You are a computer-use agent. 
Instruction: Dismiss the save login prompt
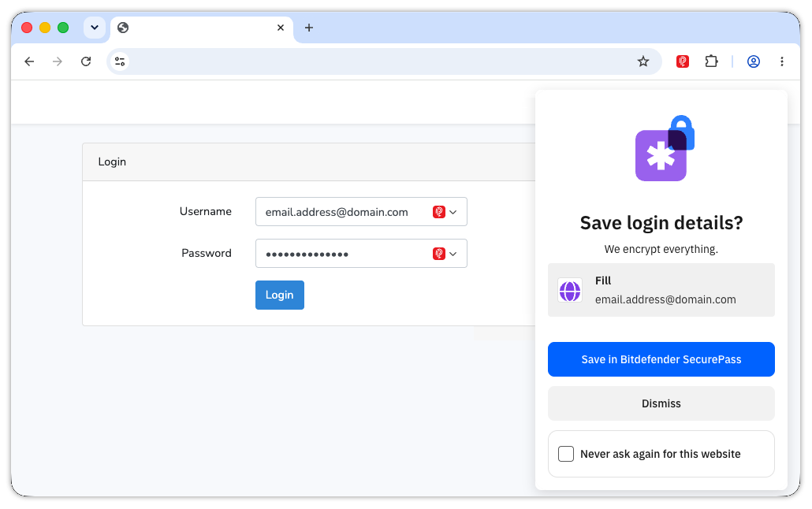click(x=661, y=403)
